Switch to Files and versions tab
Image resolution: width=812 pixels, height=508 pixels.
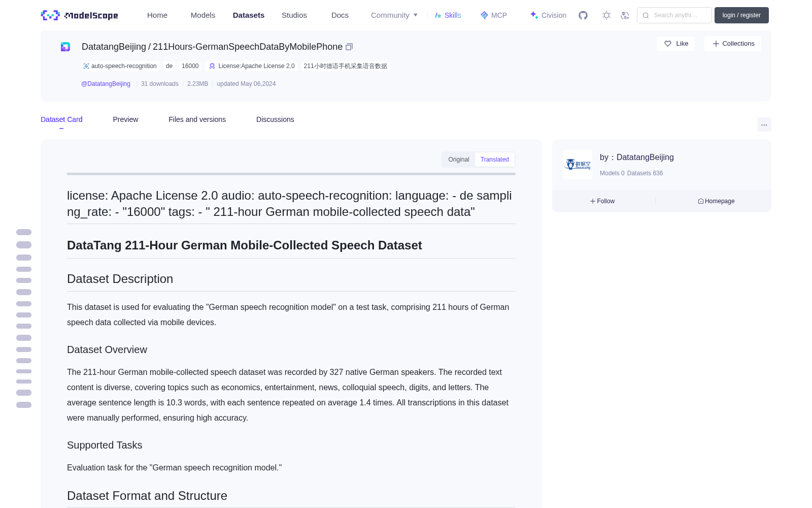point(197,119)
